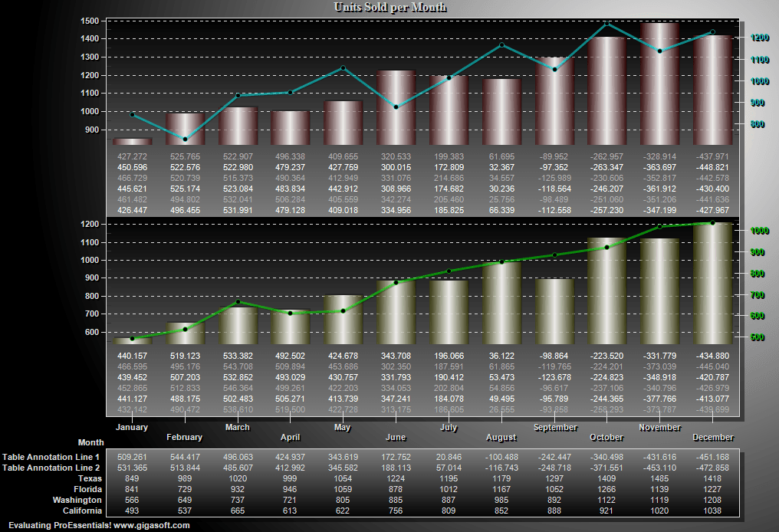The height and width of the screenshot is (532, 779).
Task: Click the green line point at March
Action: coord(238,301)
